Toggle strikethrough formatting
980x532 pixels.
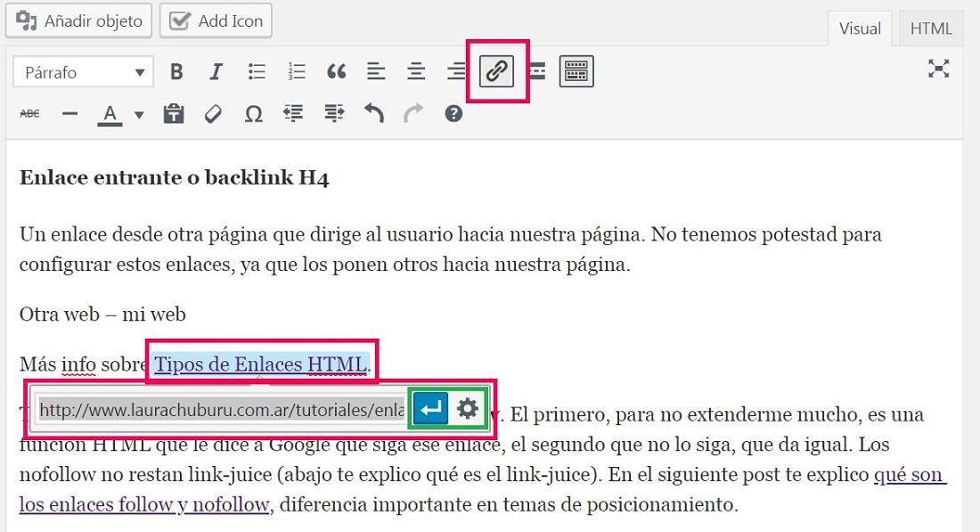point(29,113)
